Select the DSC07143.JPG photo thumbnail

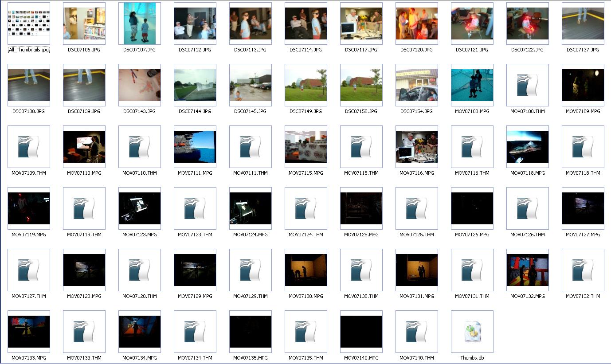click(x=140, y=85)
